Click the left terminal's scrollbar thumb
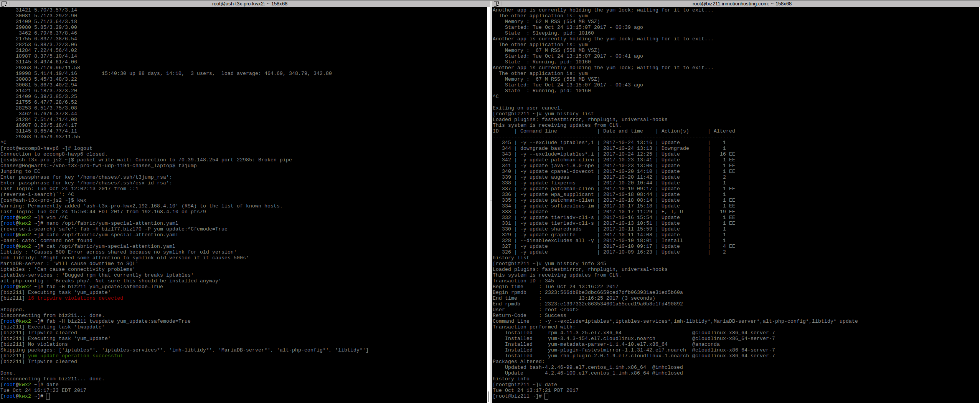The height and width of the screenshot is (403, 980). 488,396
